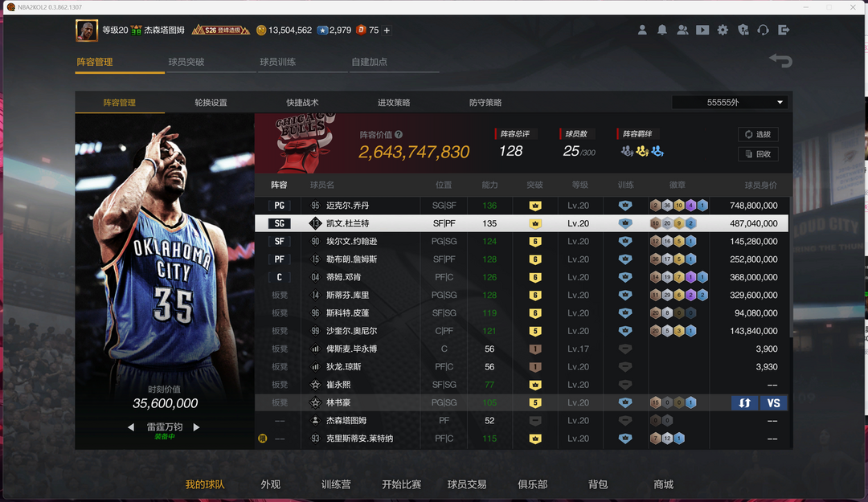The width and height of the screenshot is (868, 502).
Task: Click the logout exit icon
Action: pos(784,30)
